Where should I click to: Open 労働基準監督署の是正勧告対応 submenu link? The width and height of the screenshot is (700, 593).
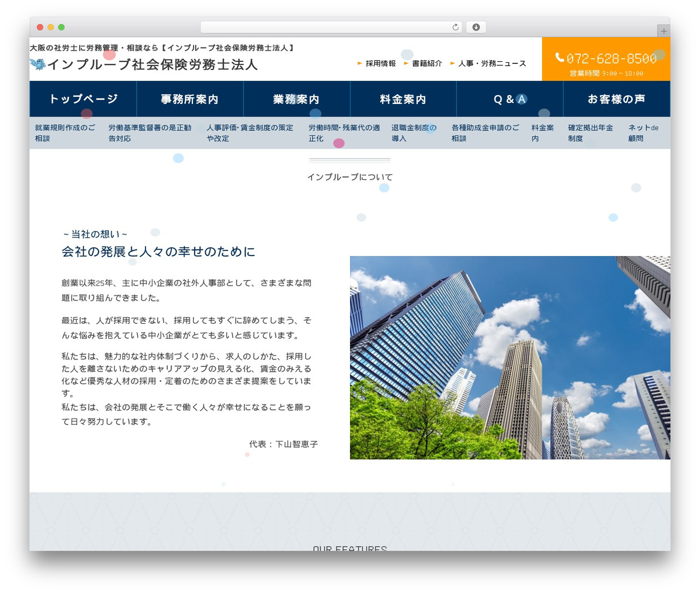click(150, 133)
